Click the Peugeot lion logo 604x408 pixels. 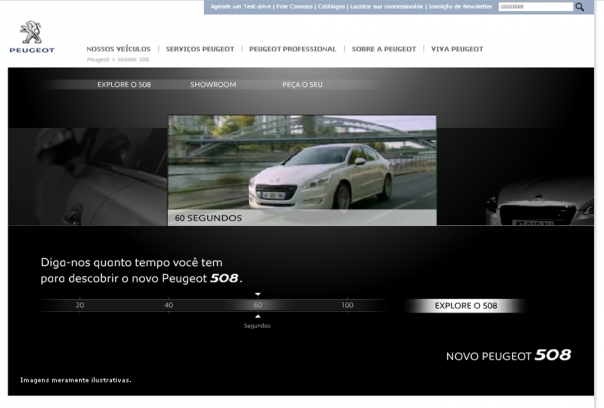(32, 37)
